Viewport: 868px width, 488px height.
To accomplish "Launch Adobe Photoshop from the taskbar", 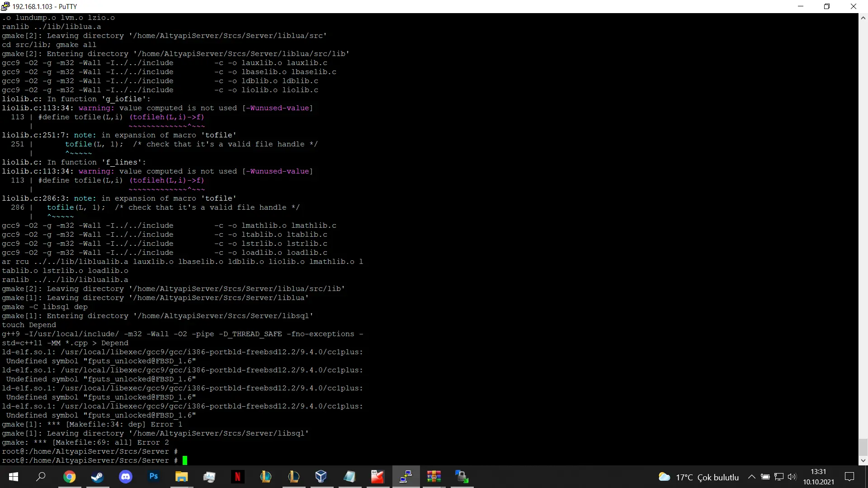I will click(154, 477).
